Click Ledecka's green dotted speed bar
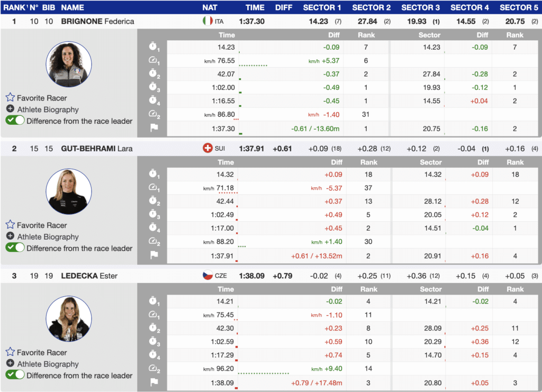The width and height of the screenshot is (542, 392). [263, 373]
